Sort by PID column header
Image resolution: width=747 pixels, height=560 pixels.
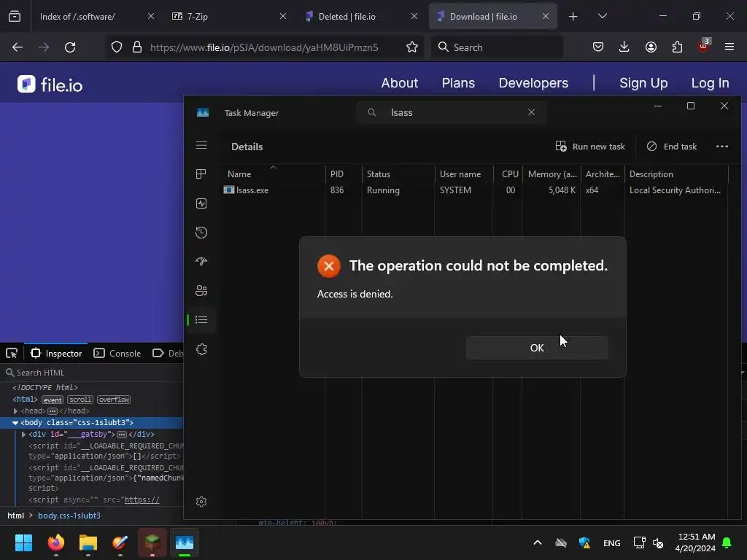pos(343,174)
